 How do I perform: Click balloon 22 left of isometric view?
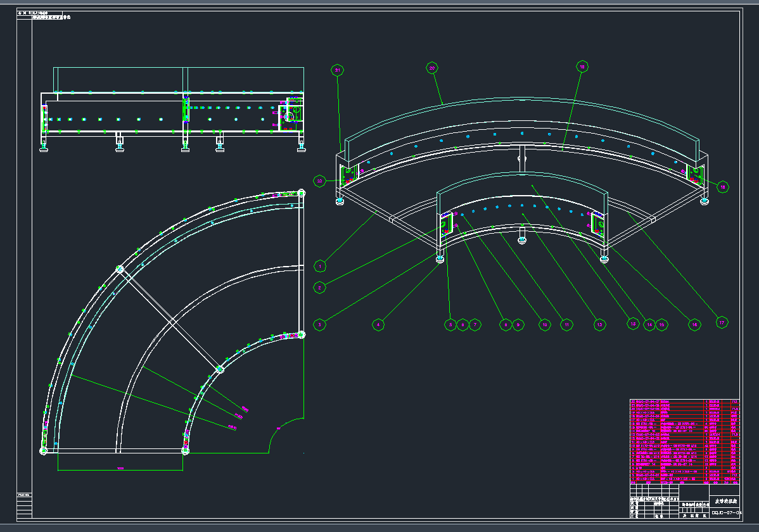320,181
